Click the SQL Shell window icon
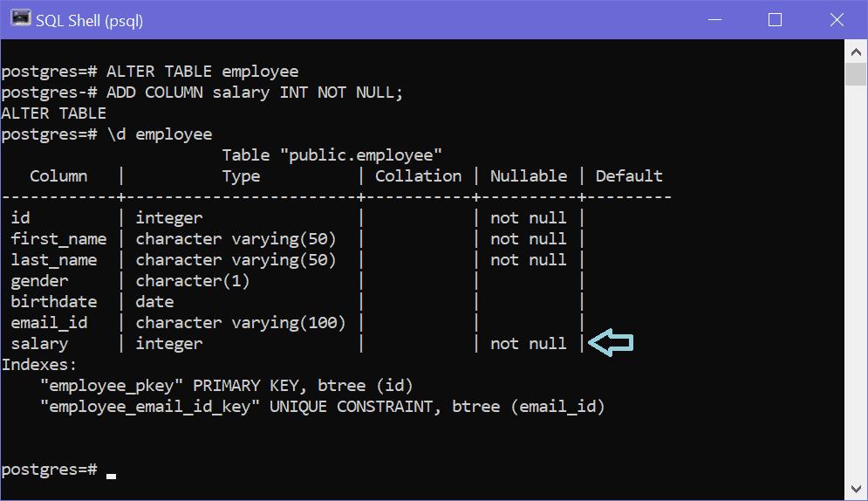 click(x=20, y=19)
